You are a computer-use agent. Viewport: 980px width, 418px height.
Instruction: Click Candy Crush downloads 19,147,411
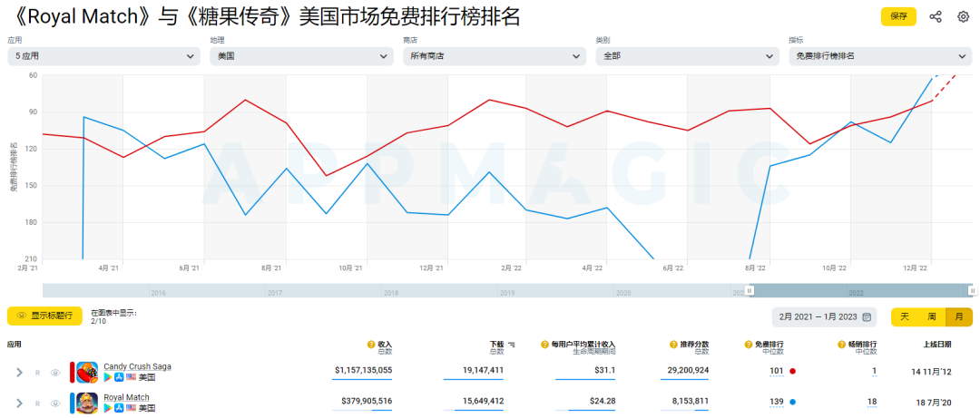point(483,371)
